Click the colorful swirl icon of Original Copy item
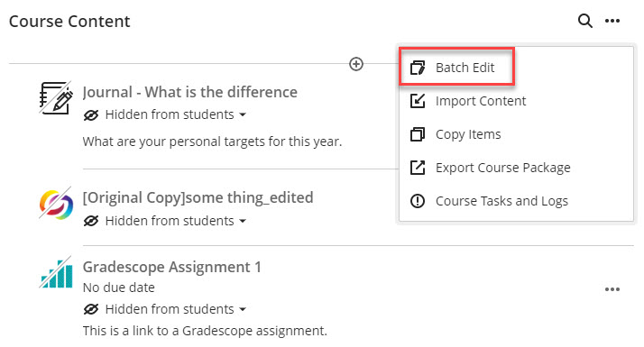Viewport: 644px width, 347px height. tap(56, 204)
